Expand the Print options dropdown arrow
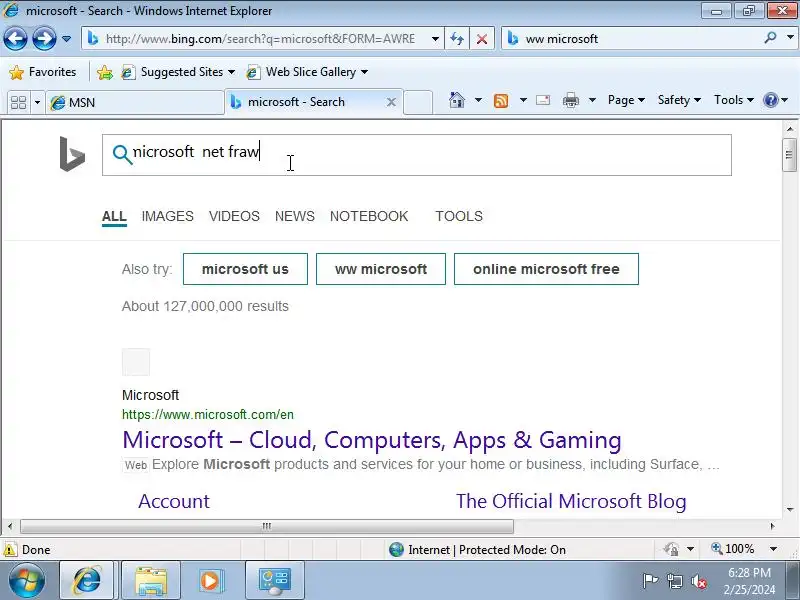Viewport: 800px width, 600px height. point(592,100)
